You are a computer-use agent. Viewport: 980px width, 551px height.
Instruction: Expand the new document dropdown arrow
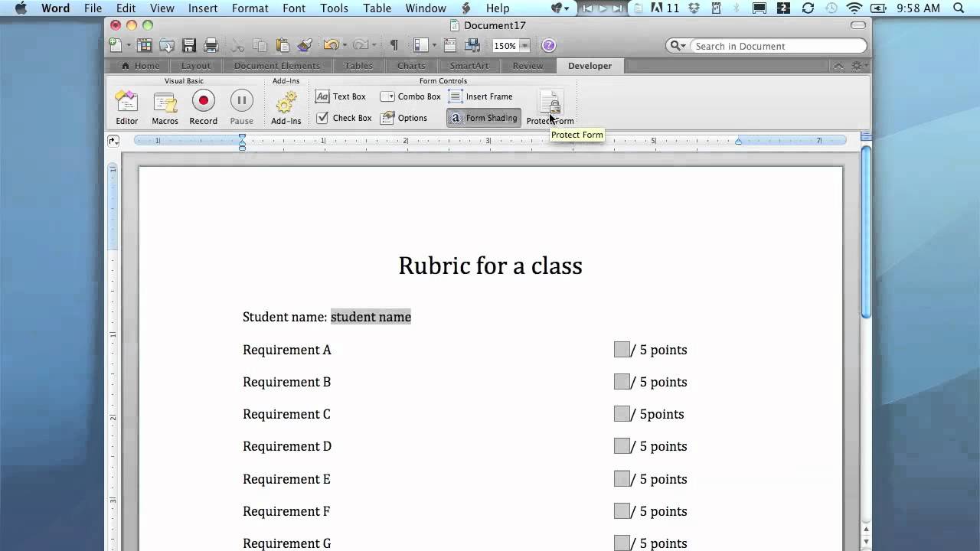[128, 46]
